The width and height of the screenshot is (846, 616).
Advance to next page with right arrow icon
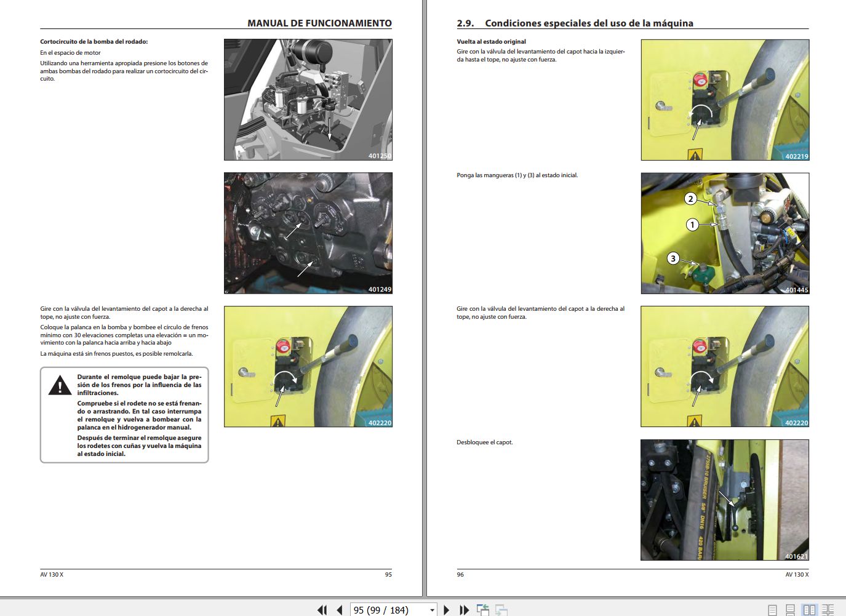point(446,610)
